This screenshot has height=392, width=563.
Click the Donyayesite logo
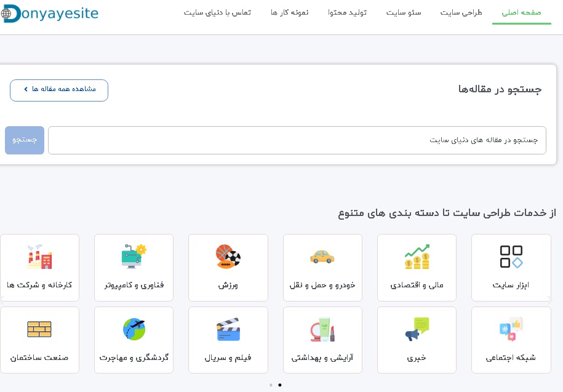click(49, 14)
